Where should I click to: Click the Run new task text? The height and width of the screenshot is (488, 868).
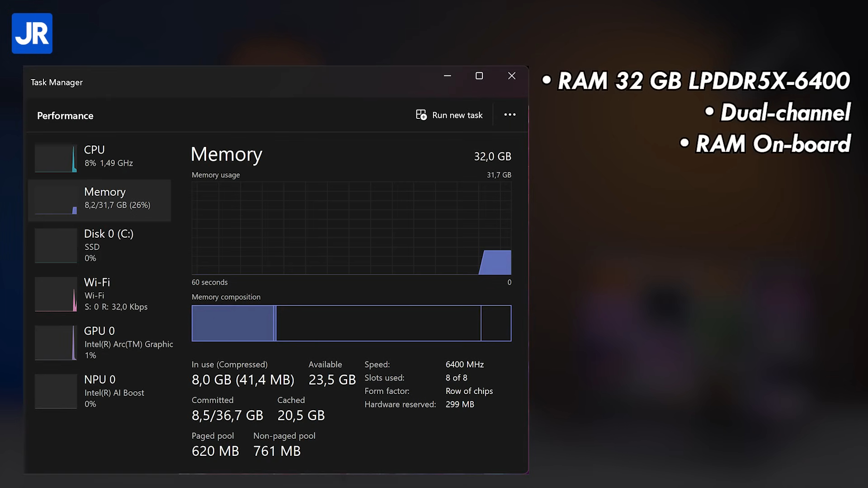click(457, 115)
